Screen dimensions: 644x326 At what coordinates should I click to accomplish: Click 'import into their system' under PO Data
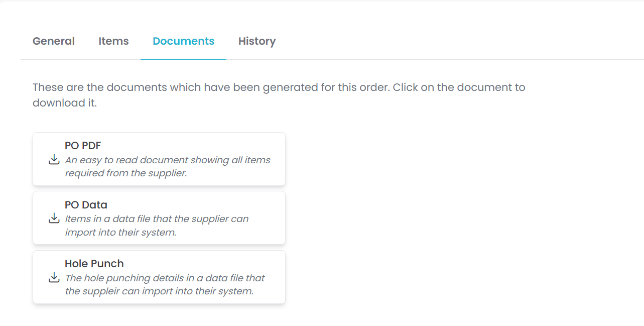(x=120, y=233)
